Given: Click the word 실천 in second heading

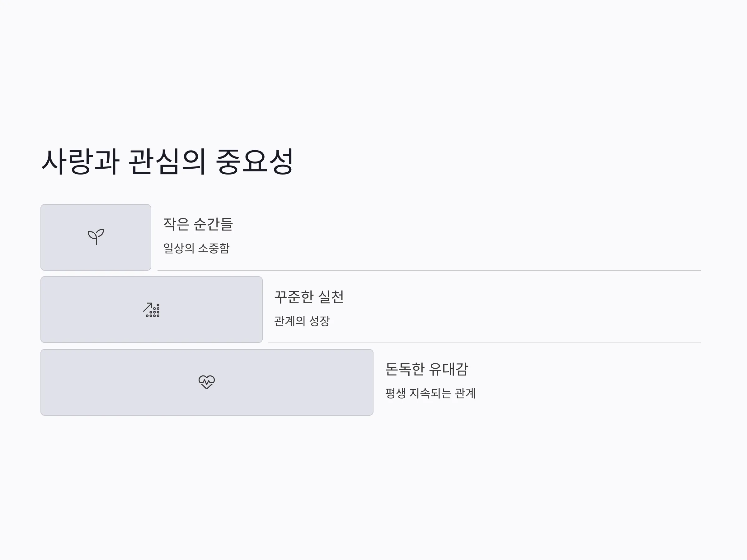Looking at the screenshot, I should tap(331, 297).
